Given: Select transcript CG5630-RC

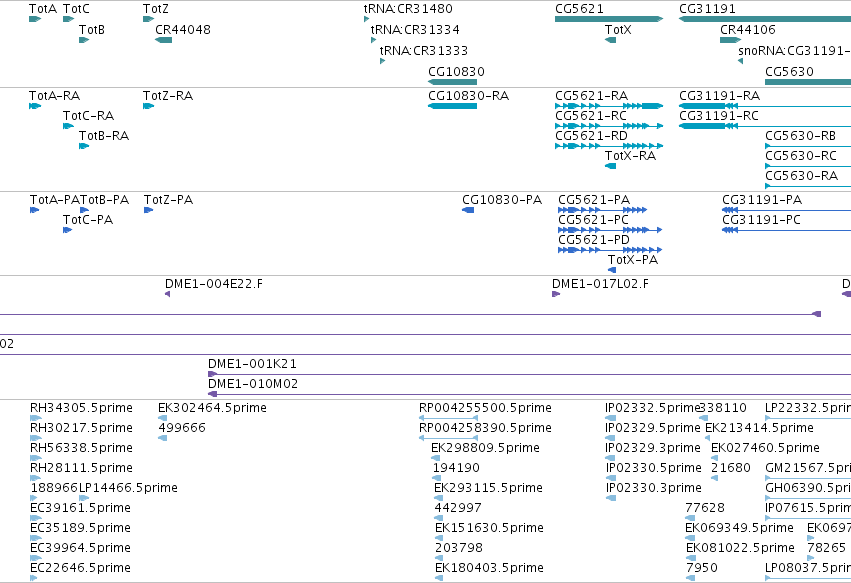Looking at the screenshot, I should click(x=808, y=166).
